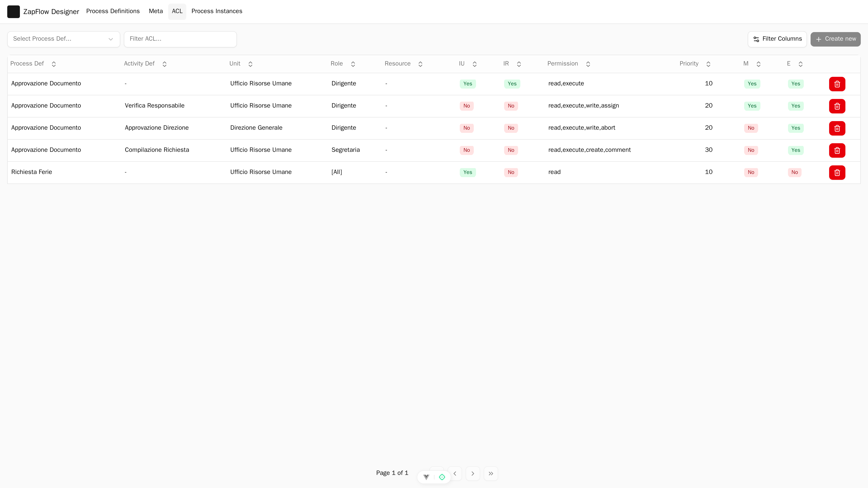Activate the green component inspector crosshair icon
This screenshot has width=868, height=488.
(x=442, y=477)
